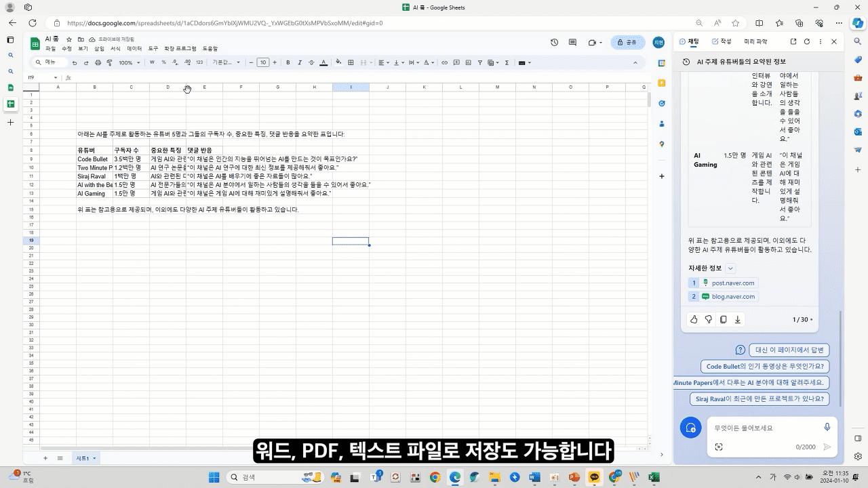Insert a link into the cell
The image size is (868, 488).
443,62
